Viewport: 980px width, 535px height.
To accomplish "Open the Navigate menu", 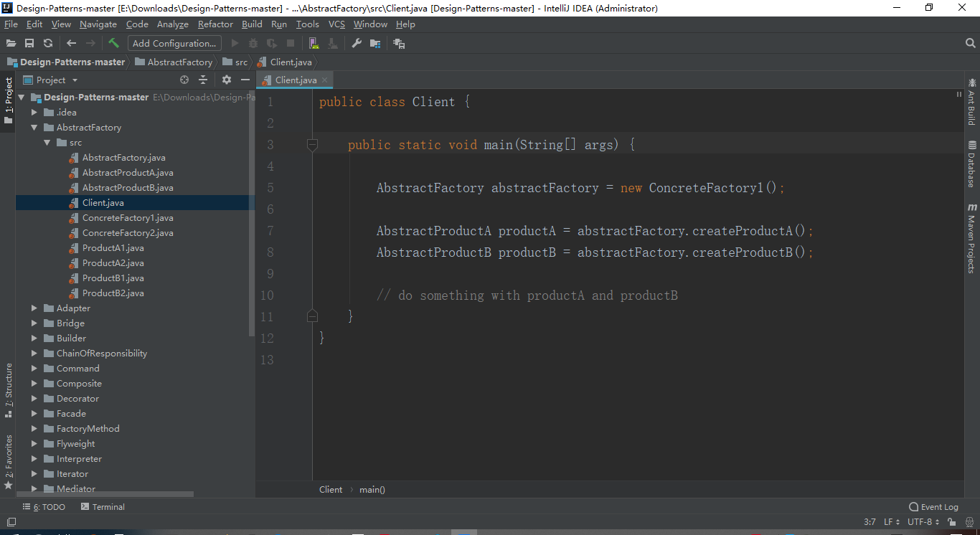I will click(x=98, y=24).
